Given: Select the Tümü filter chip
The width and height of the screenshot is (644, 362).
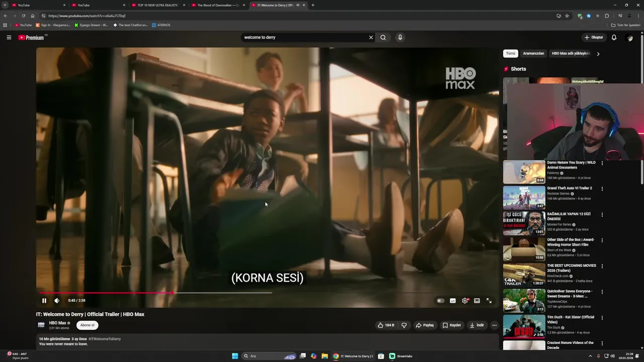Looking at the screenshot, I should pos(511,53).
